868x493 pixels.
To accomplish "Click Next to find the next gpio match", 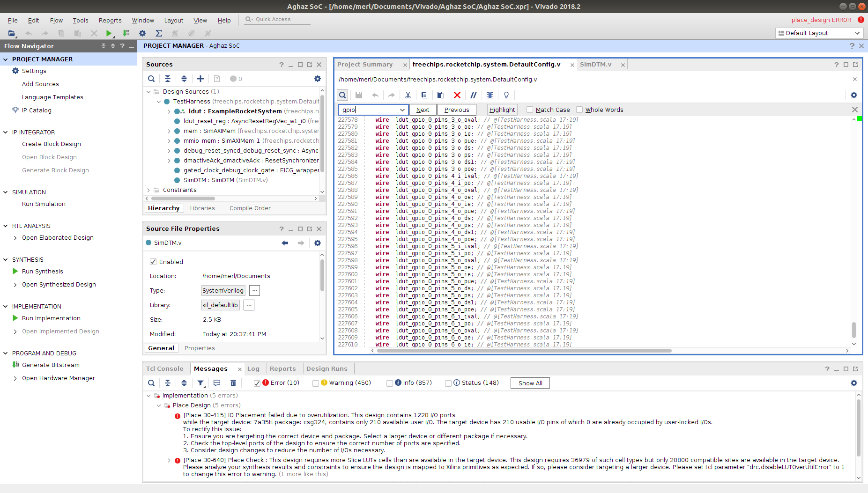I will click(x=423, y=110).
